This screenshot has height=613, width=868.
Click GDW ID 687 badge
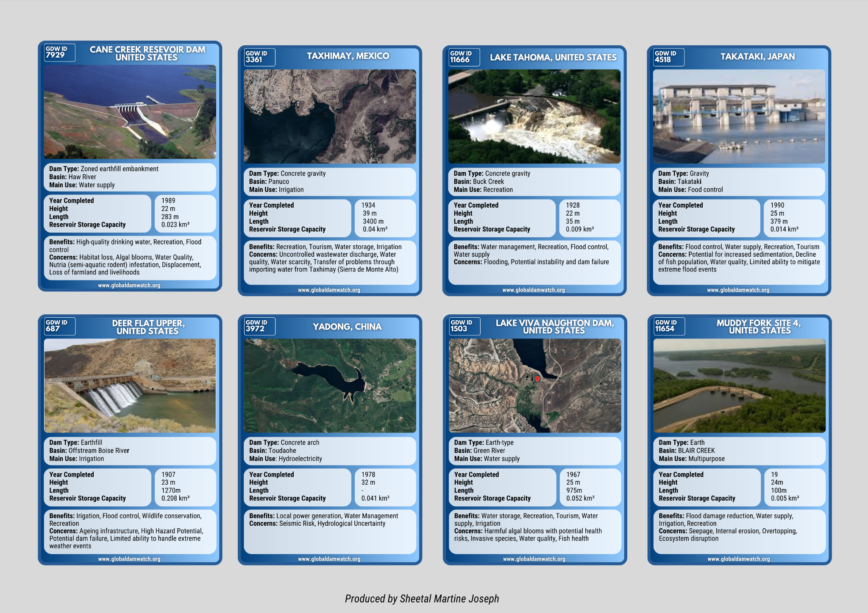pyautogui.click(x=59, y=326)
